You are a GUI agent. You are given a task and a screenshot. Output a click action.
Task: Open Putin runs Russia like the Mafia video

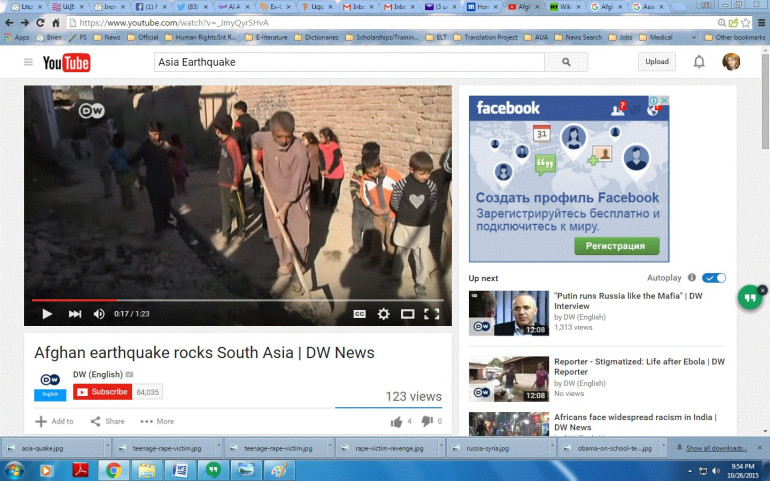click(x=628, y=301)
